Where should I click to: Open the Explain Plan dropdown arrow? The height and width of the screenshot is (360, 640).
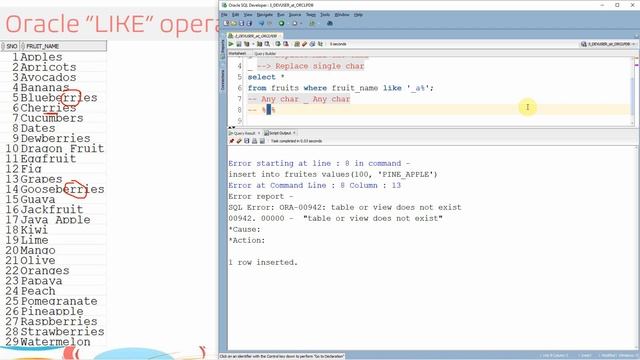click(253, 44)
